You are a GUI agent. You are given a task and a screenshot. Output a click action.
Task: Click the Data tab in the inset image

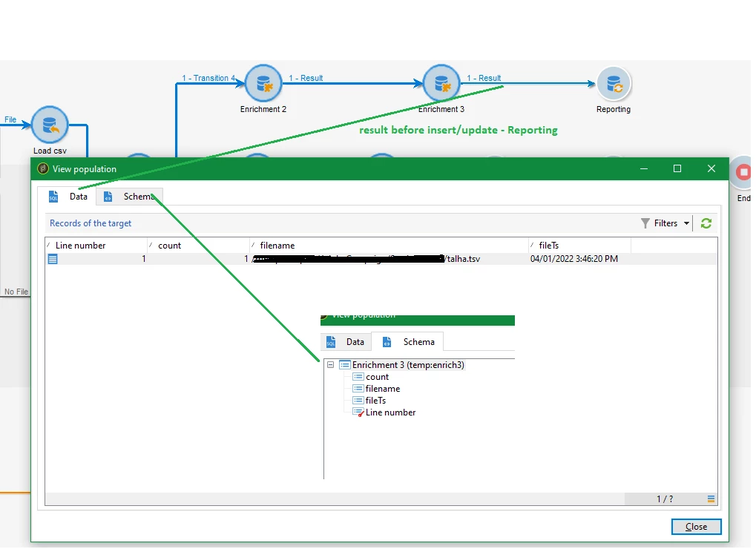click(x=345, y=342)
